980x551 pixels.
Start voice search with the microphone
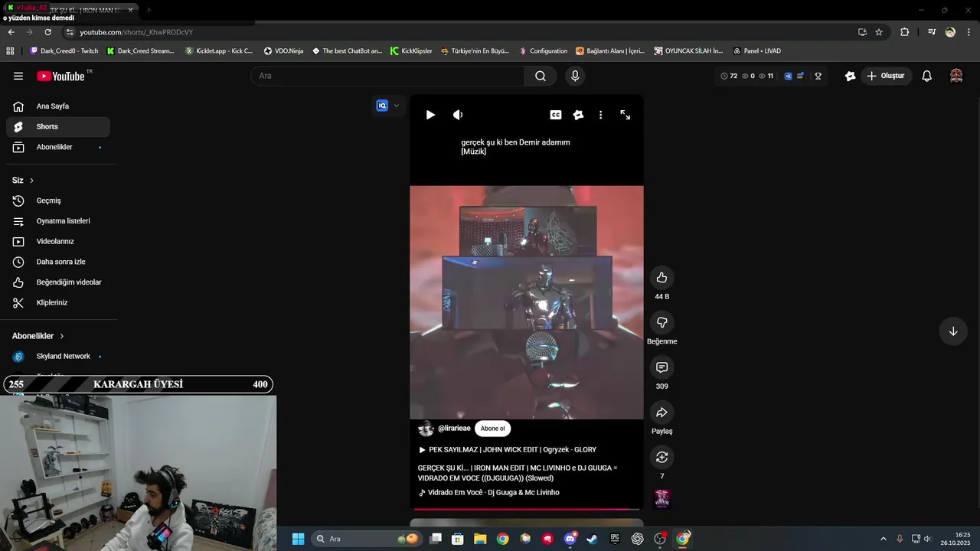point(575,76)
